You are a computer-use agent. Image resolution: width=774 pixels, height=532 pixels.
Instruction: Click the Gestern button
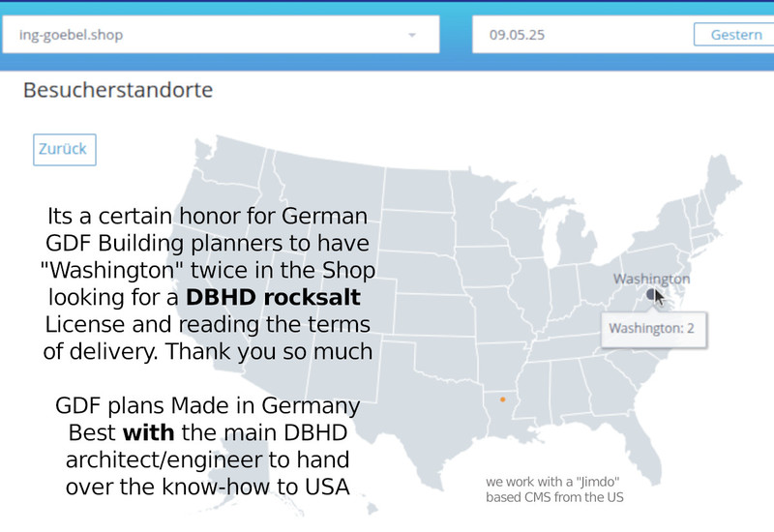coord(735,35)
